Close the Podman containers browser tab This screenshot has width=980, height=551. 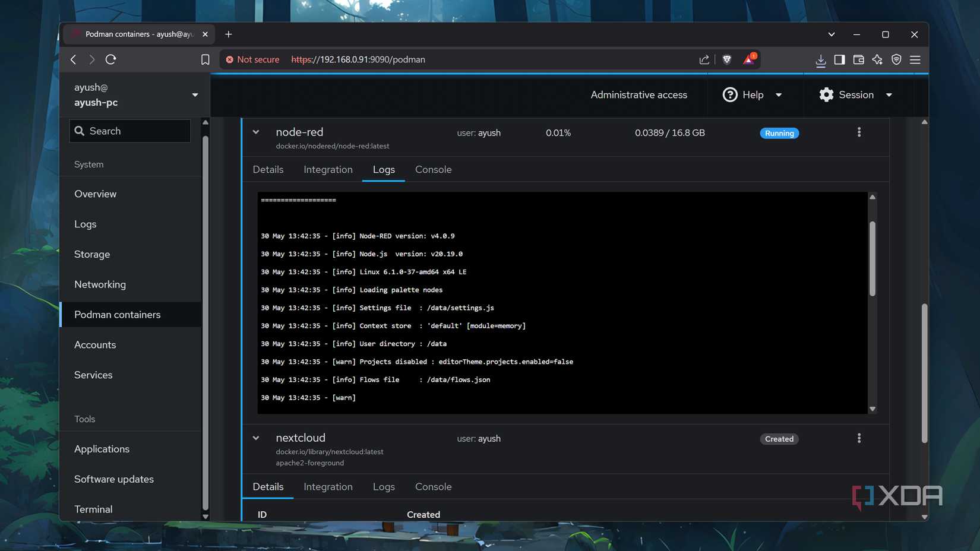[205, 34]
